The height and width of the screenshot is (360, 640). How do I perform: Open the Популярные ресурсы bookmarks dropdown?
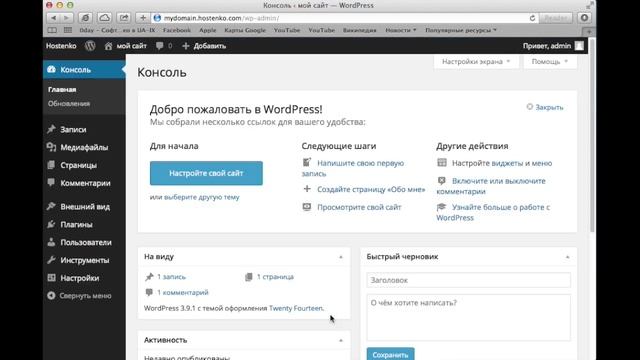(461, 30)
